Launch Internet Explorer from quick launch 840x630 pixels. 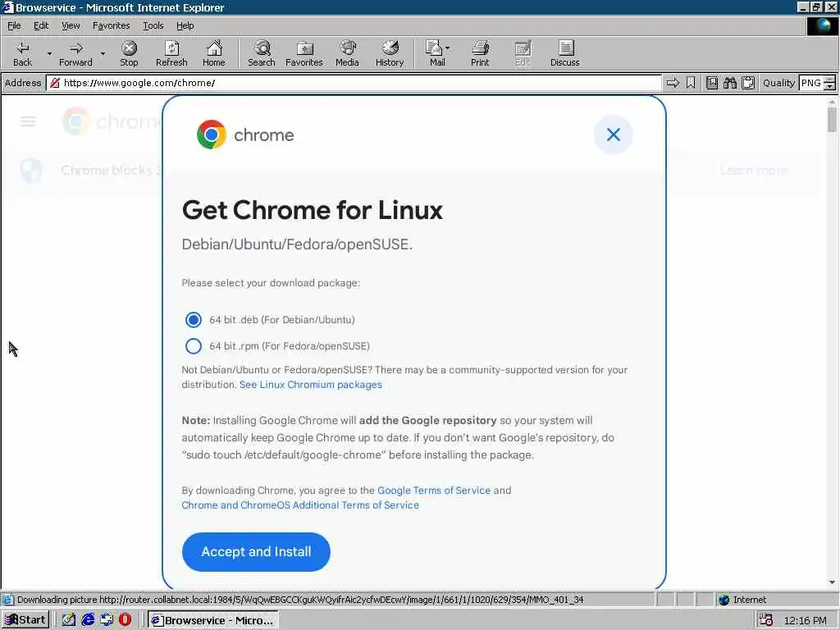tap(88, 620)
